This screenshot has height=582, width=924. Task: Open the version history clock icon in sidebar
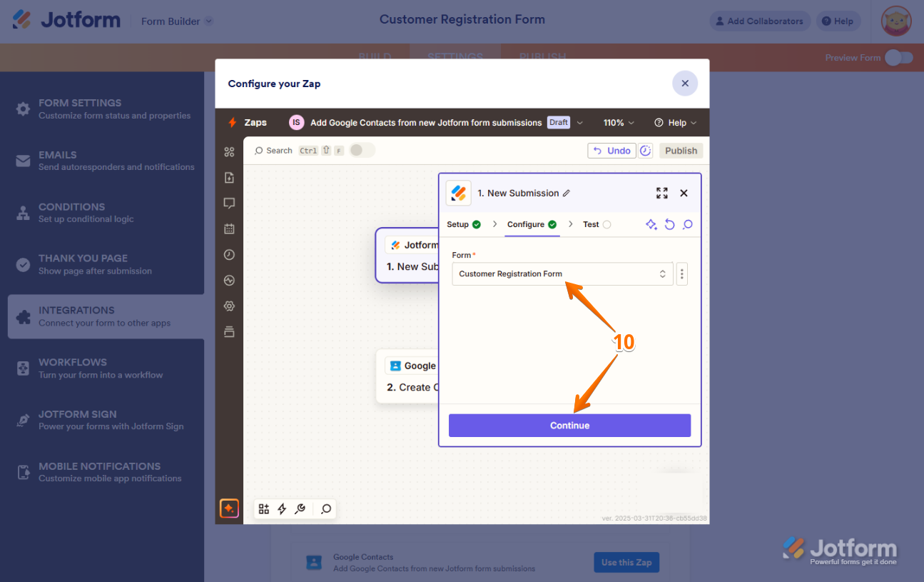pyautogui.click(x=229, y=255)
